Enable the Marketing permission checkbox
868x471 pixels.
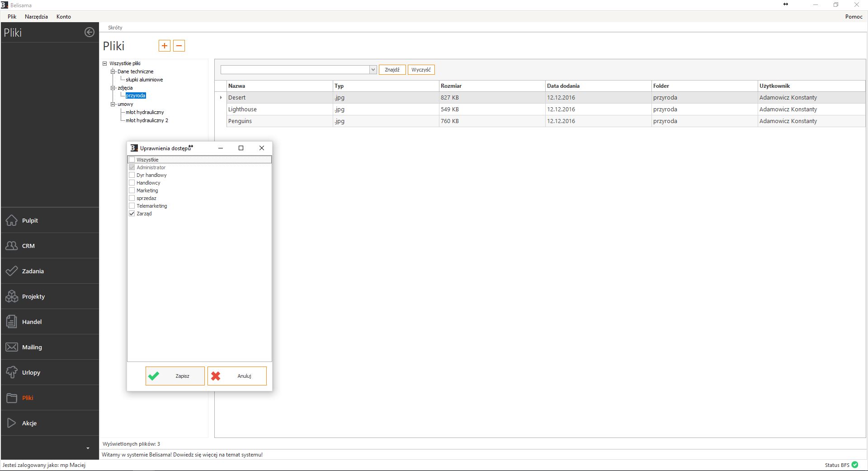coord(132,190)
